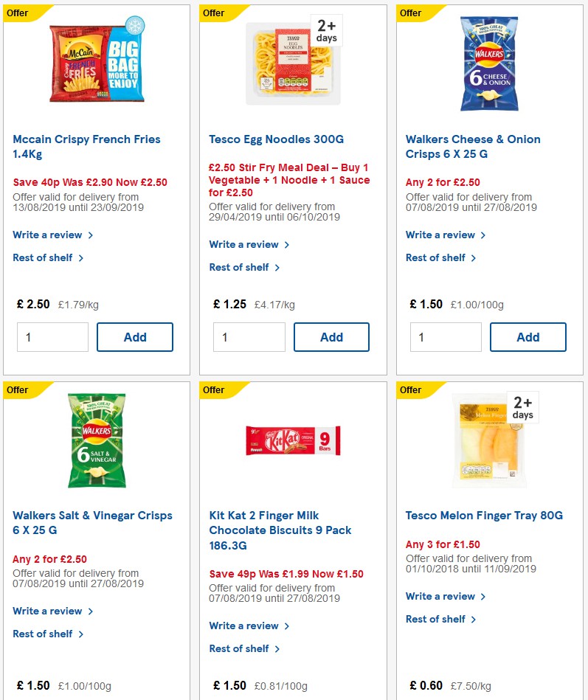Open Write a review for Melon Finger Tray
This screenshot has width=588, height=700.
click(x=440, y=596)
